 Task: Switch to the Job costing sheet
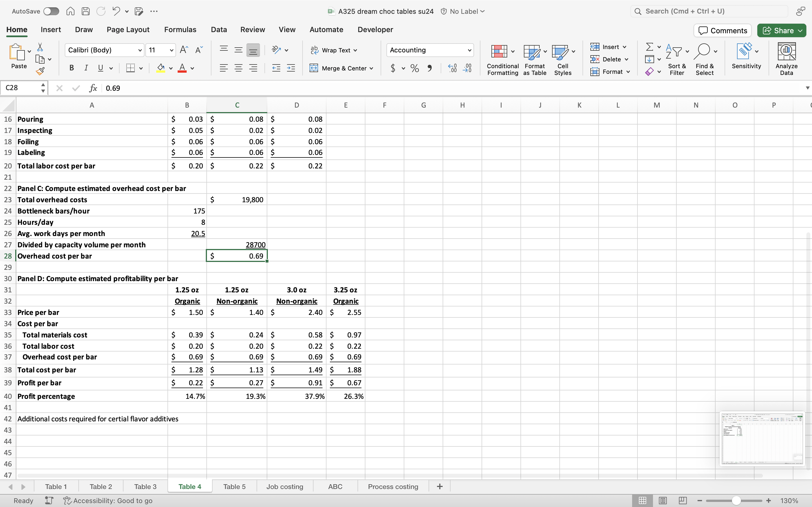pos(284,486)
